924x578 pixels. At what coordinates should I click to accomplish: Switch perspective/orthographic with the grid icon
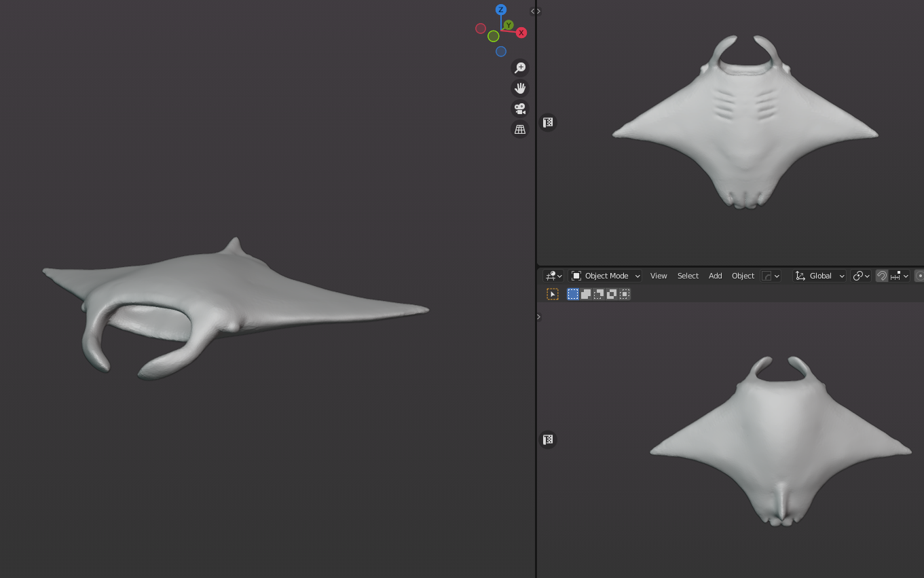[520, 129]
